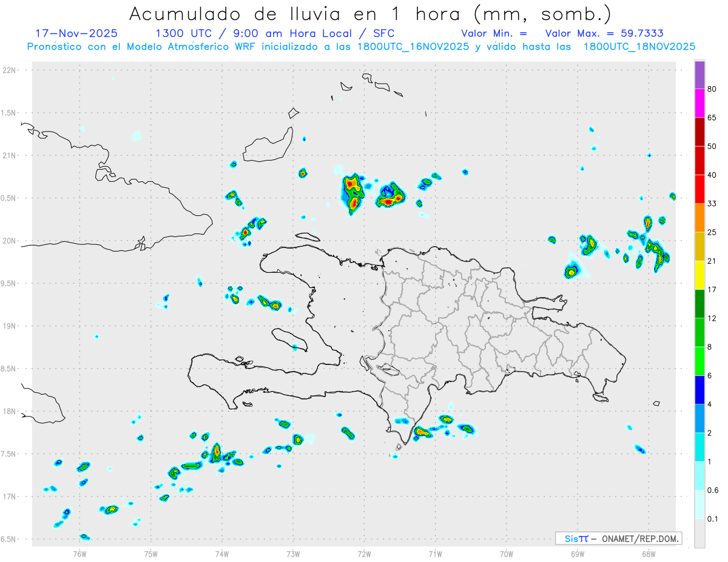Pick the green swatch between 8 and 12
The image size is (728, 562).
click(x=699, y=332)
